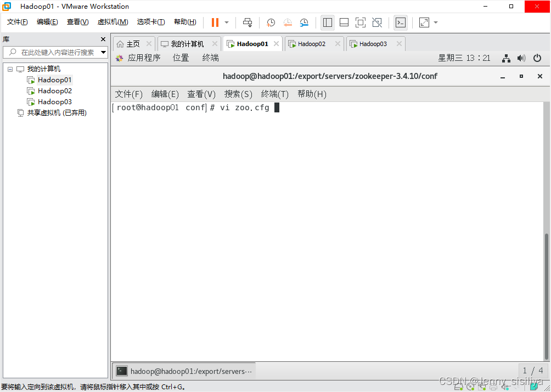
Task: Click the stretch guest display icon
Action: (x=424, y=22)
